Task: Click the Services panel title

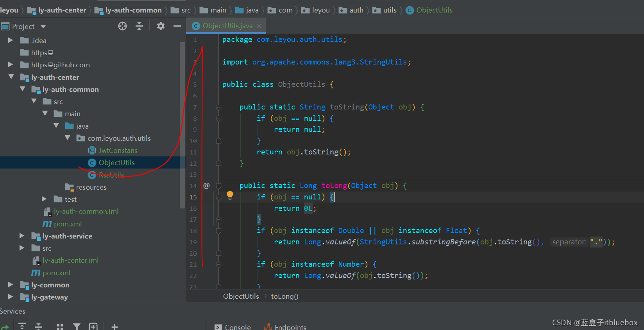Action: [x=13, y=311]
